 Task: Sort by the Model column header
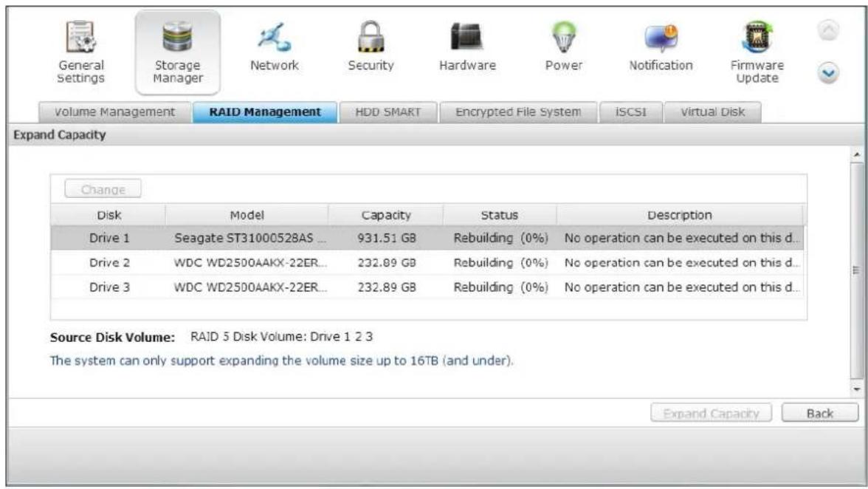(247, 215)
